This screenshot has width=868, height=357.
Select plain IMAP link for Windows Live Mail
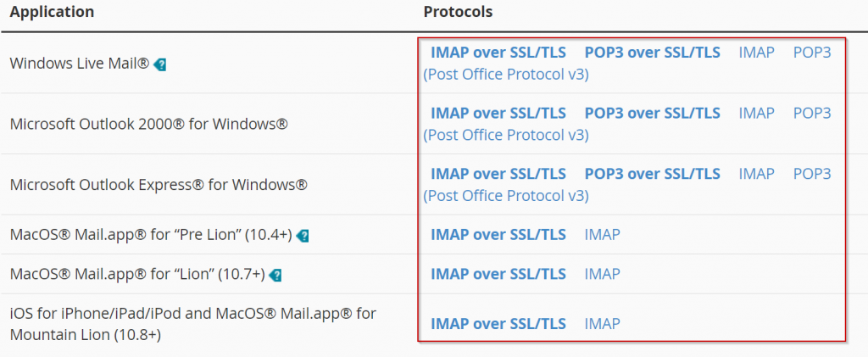click(x=756, y=53)
